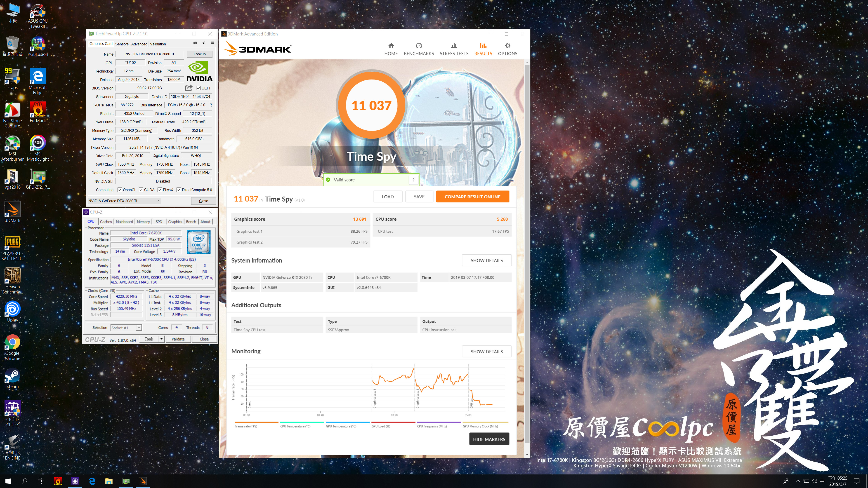Click GPU Temperature legend color bar
The image size is (868, 488).
[x=347, y=422]
